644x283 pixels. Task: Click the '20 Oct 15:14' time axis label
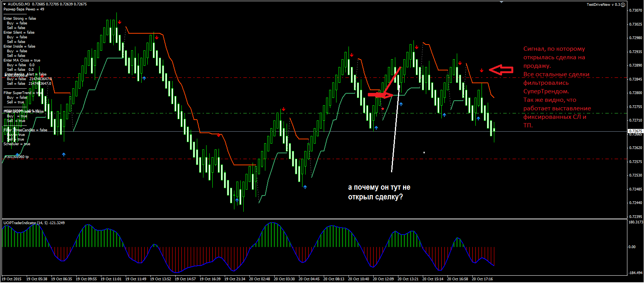(433, 279)
